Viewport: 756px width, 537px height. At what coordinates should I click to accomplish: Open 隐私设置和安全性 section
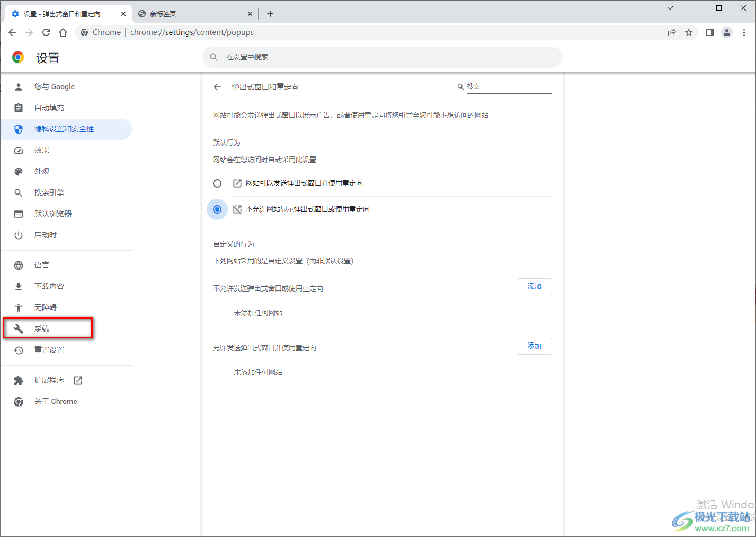[x=66, y=129]
